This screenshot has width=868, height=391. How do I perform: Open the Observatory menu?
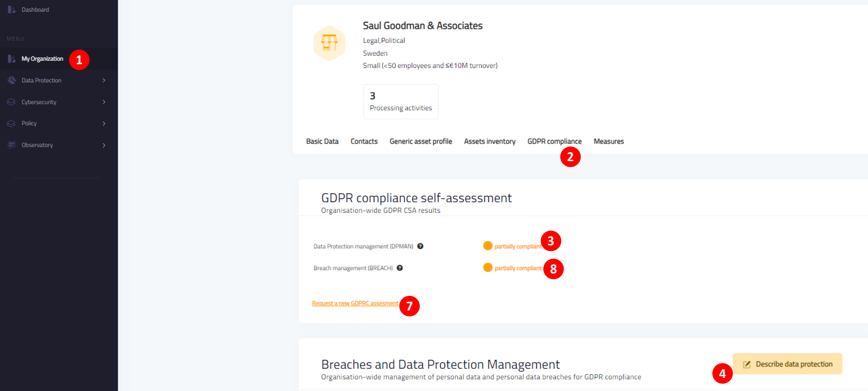click(37, 145)
